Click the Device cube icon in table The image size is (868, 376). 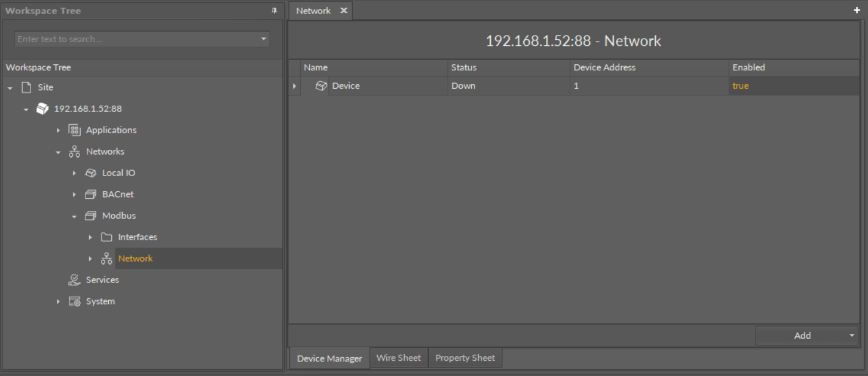pyautogui.click(x=321, y=86)
